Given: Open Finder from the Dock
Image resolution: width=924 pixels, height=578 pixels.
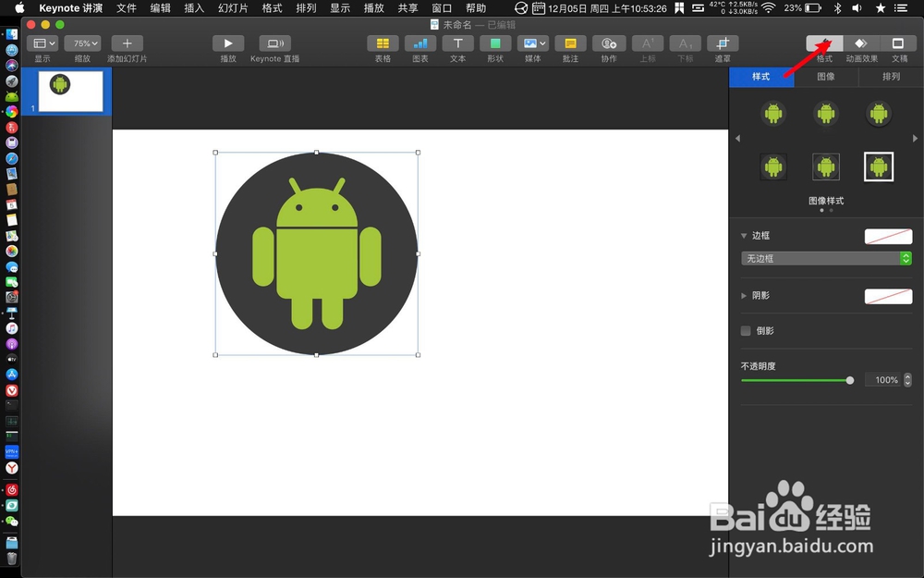Looking at the screenshot, I should tap(12, 35).
